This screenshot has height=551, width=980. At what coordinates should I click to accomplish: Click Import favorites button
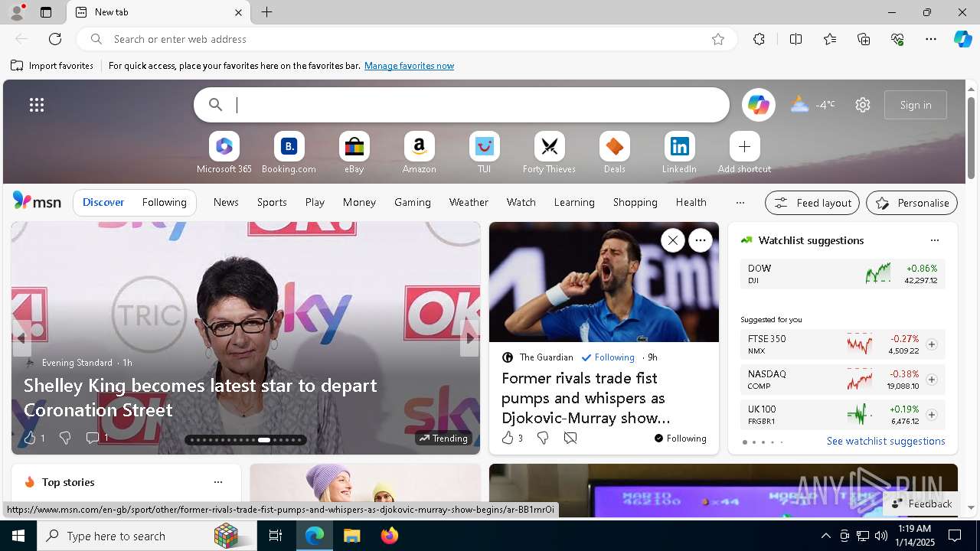point(52,66)
